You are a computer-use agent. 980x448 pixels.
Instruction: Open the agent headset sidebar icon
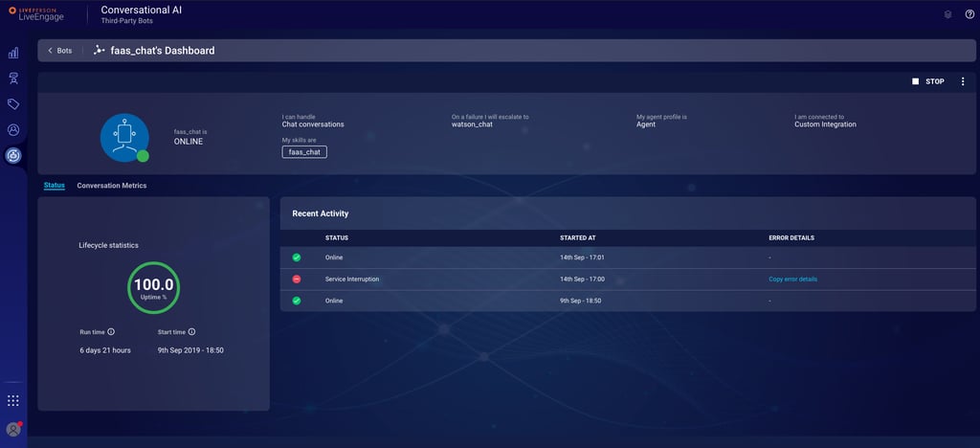click(13, 78)
